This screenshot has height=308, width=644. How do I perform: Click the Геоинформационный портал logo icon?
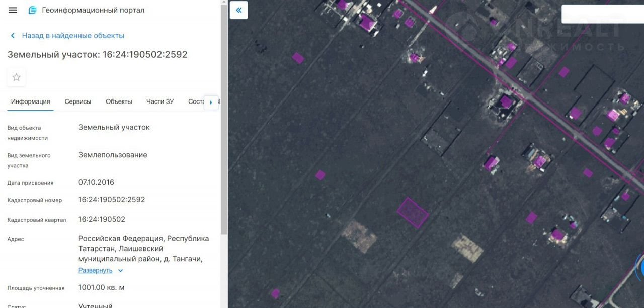point(33,10)
